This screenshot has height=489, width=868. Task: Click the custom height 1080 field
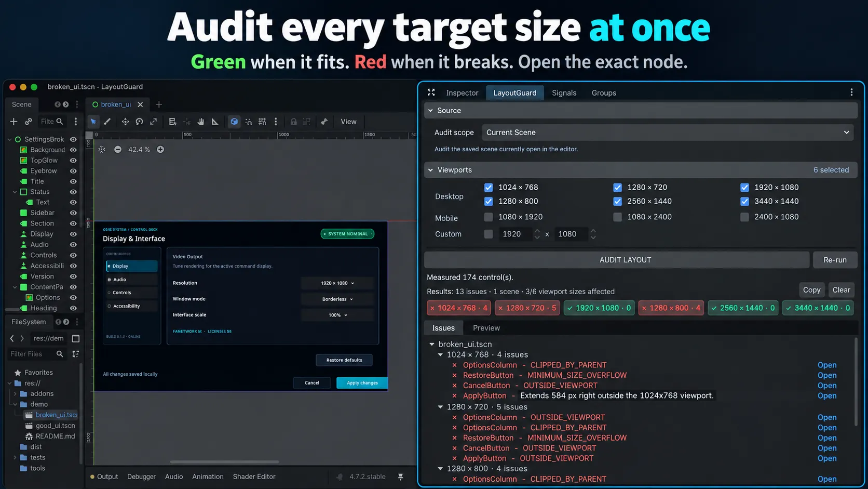[571, 234]
